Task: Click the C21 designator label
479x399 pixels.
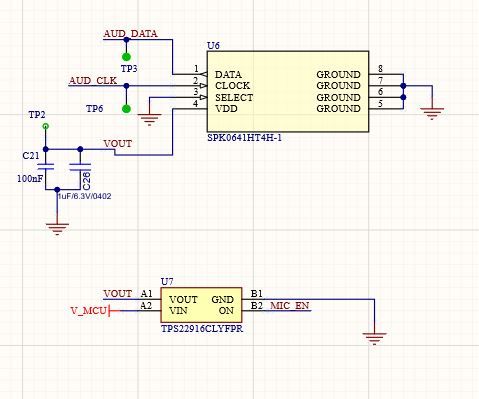Action: [31, 156]
